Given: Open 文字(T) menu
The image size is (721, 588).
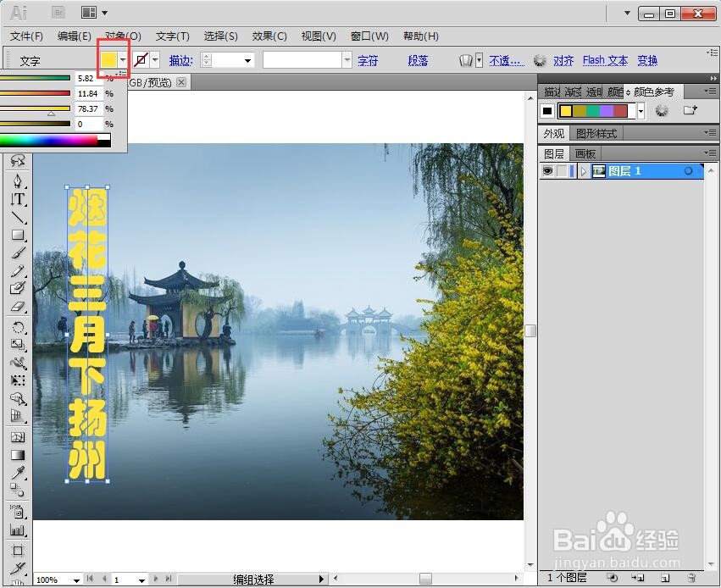Looking at the screenshot, I should (172, 36).
